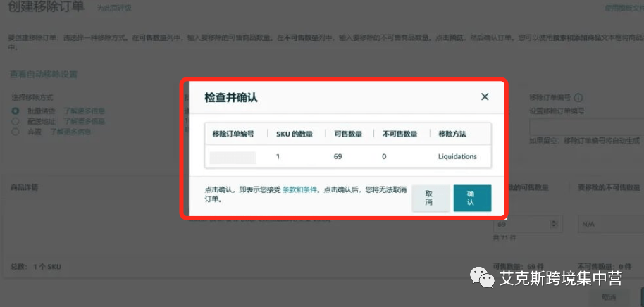Click the N/A unsellable quantity field
Viewport: 644px width, 307px height.
[611, 224]
